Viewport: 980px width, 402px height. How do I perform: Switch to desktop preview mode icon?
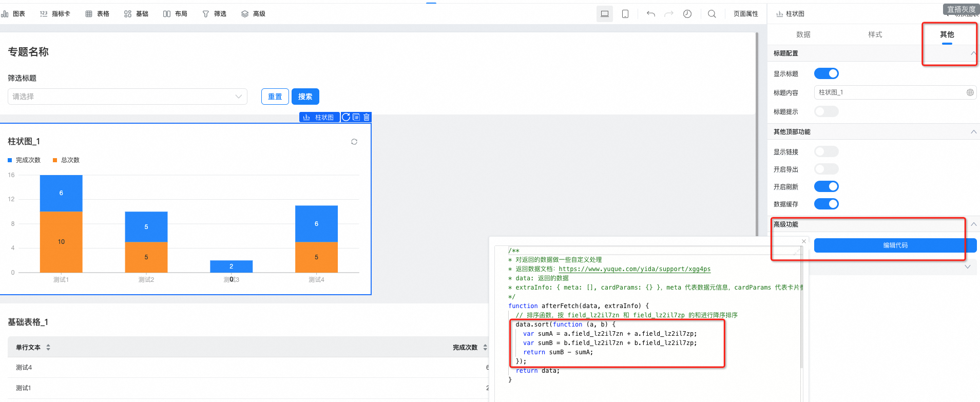tap(605, 14)
